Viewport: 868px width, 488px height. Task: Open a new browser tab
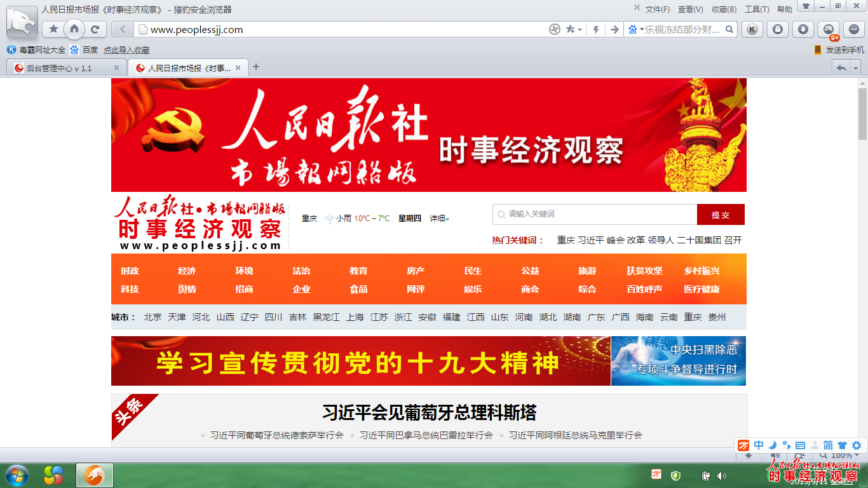tap(256, 67)
